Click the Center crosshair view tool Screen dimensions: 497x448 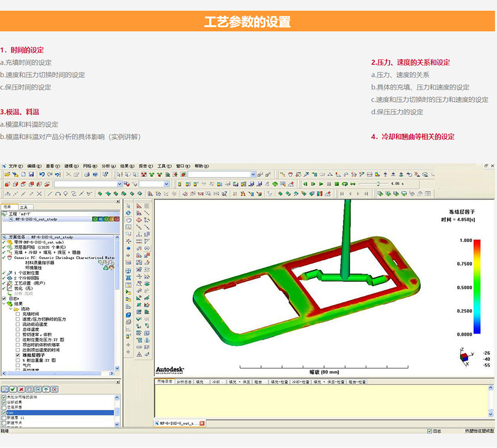point(128,241)
